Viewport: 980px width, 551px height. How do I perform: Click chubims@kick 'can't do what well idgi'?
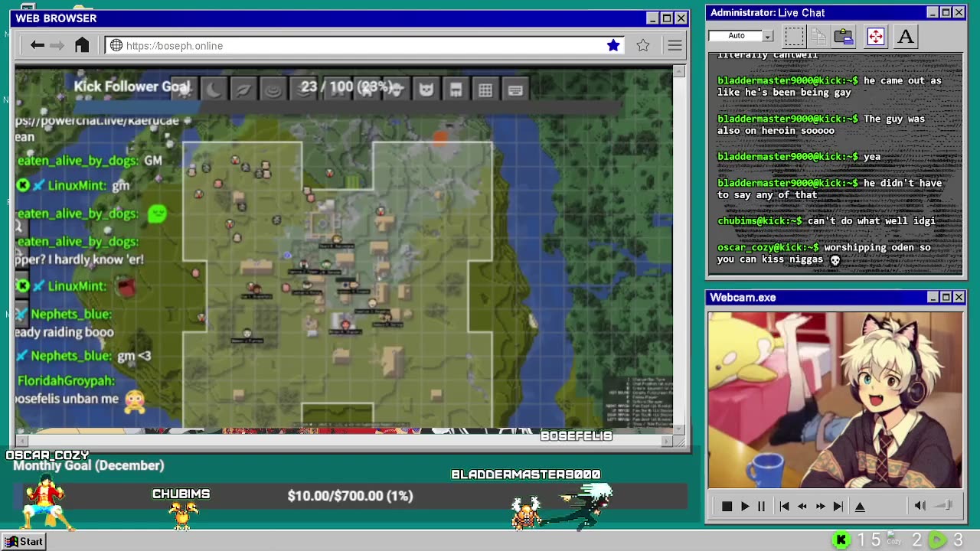(x=827, y=220)
